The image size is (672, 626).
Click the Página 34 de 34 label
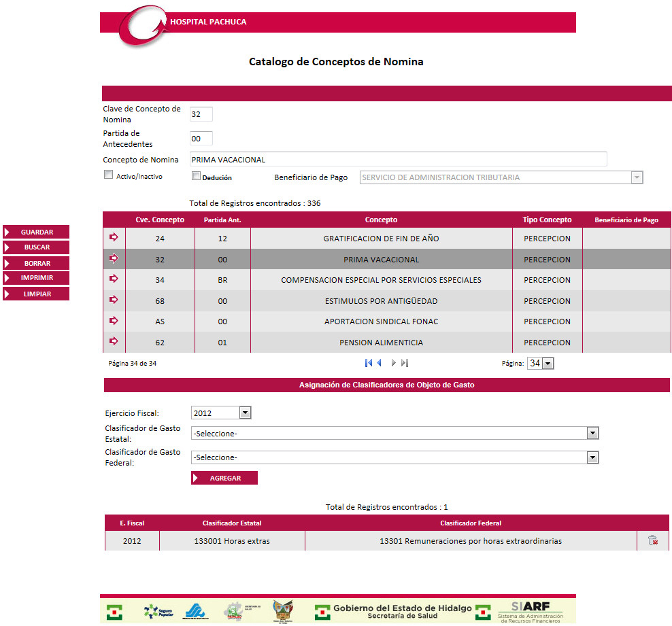click(133, 364)
